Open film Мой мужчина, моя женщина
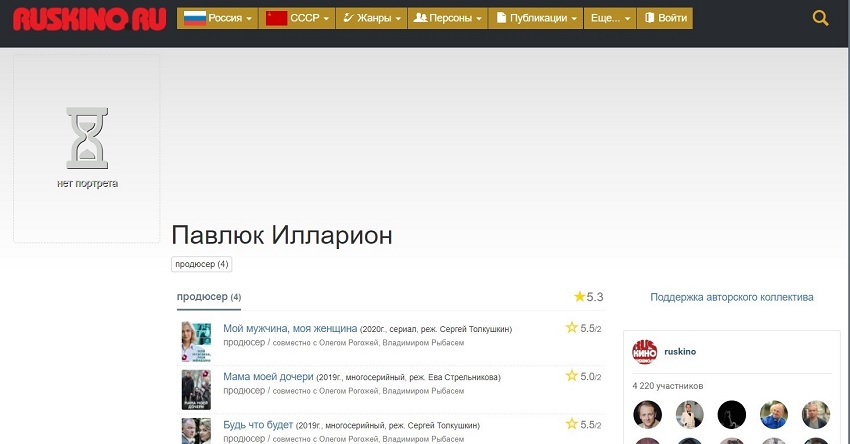 point(290,329)
